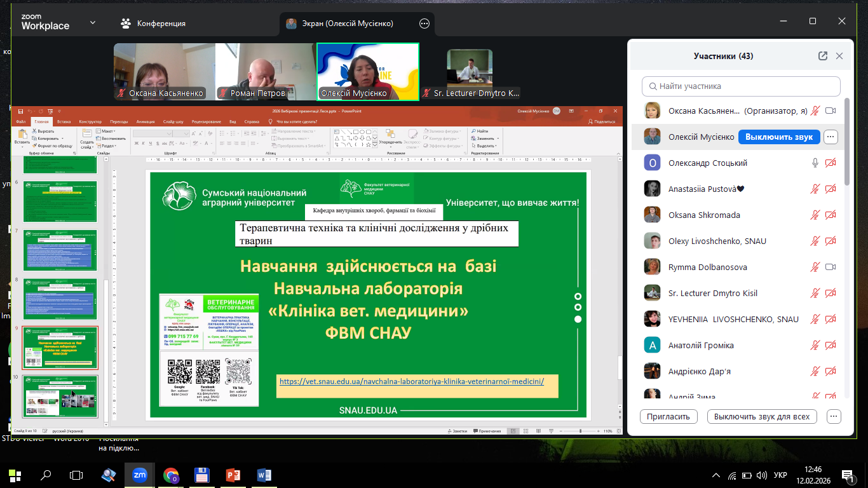868x488 pixels.
Task: Open Word from Windows taskbar
Action: click(264, 475)
